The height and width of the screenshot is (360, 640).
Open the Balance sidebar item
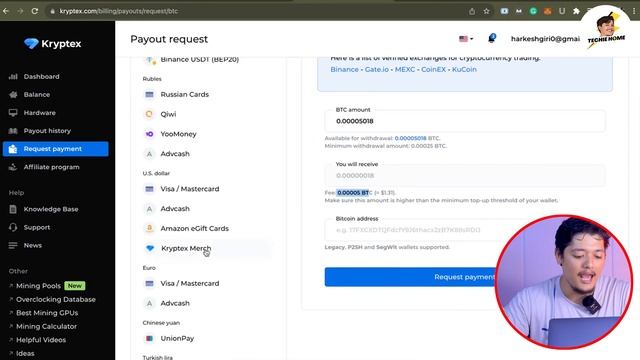(37, 94)
